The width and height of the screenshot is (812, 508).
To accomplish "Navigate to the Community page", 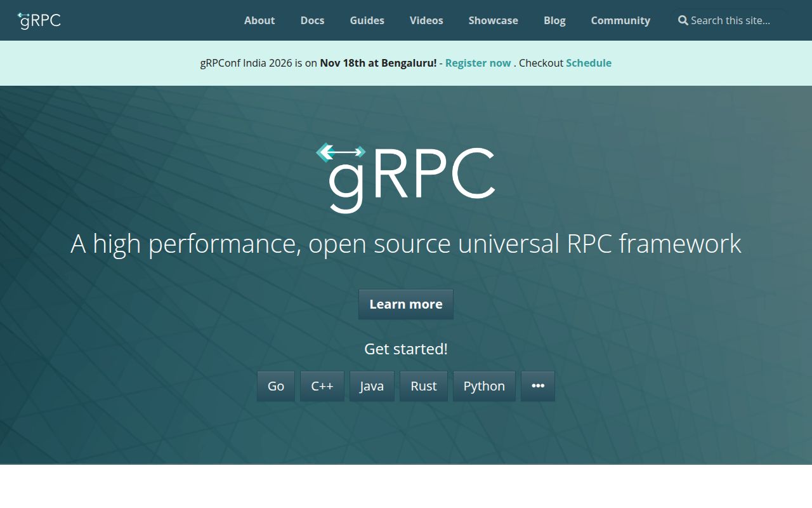I will pyautogui.click(x=620, y=20).
